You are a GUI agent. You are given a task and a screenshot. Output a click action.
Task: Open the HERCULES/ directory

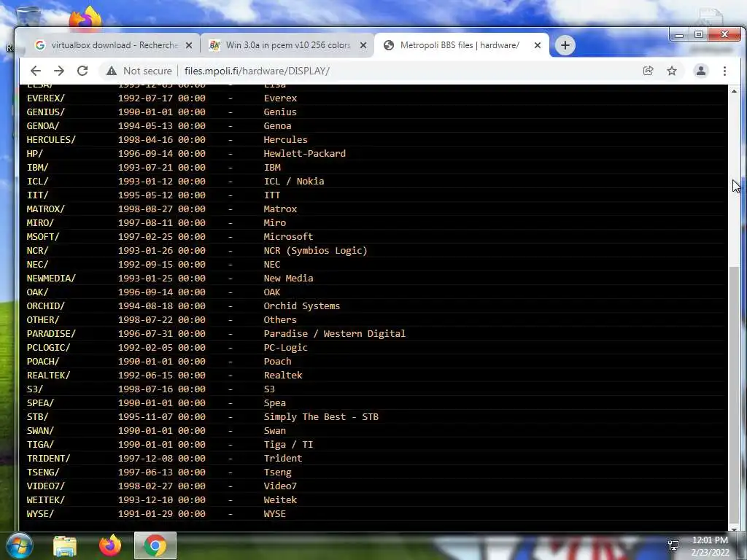click(51, 139)
